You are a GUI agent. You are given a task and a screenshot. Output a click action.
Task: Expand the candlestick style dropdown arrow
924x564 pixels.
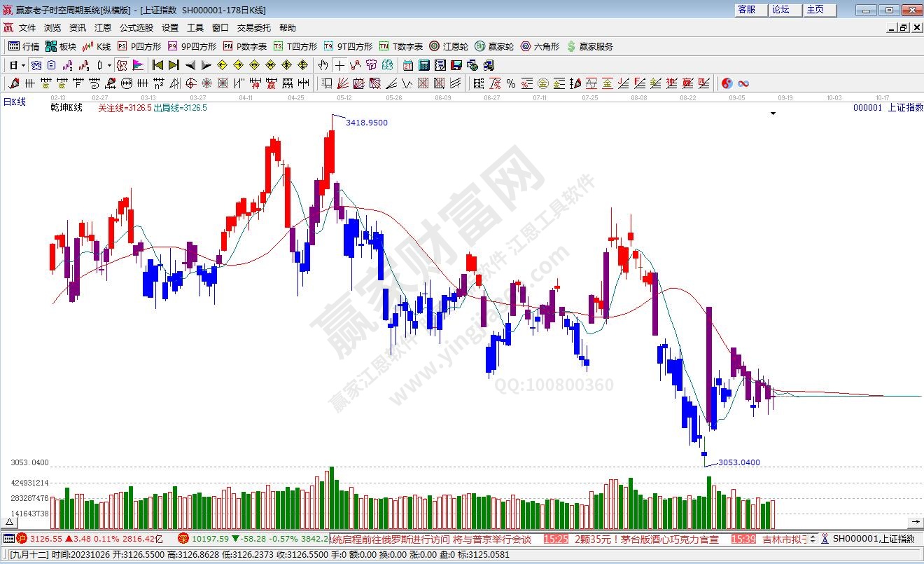point(109,65)
